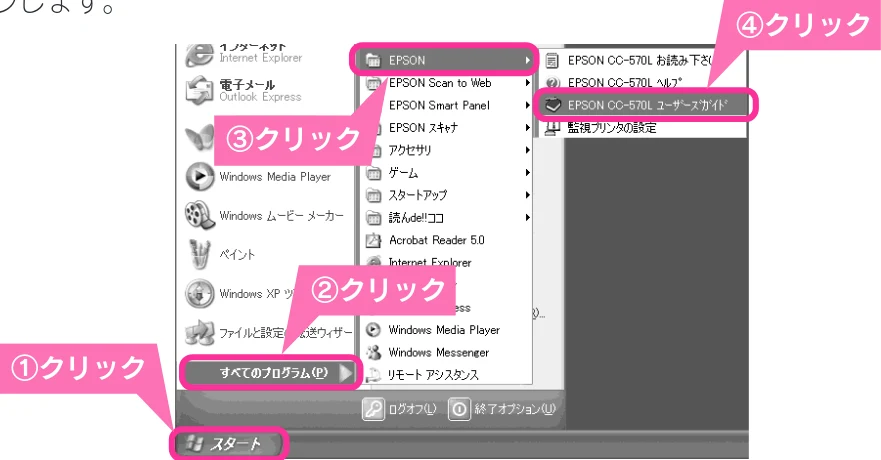881x460 pixels.
Task: Click the Acrobat Reader 5.0 label
Action: coord(437,240)
